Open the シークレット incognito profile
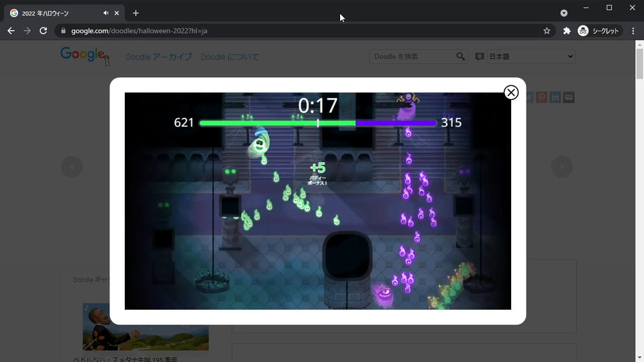Viewport: 644px width, 362px height. pyautogui.click(x=599, y=31)
